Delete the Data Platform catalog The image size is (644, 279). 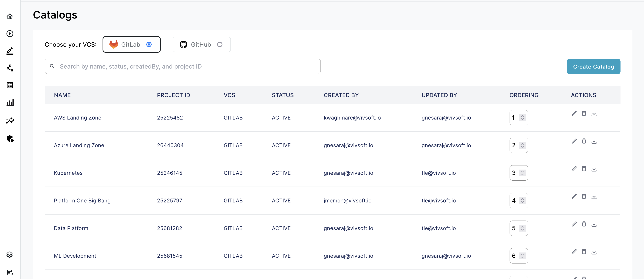584,224
